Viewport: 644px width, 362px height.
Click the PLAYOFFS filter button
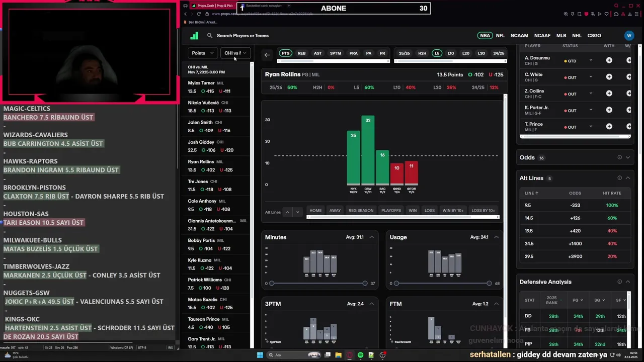point(391,211)
